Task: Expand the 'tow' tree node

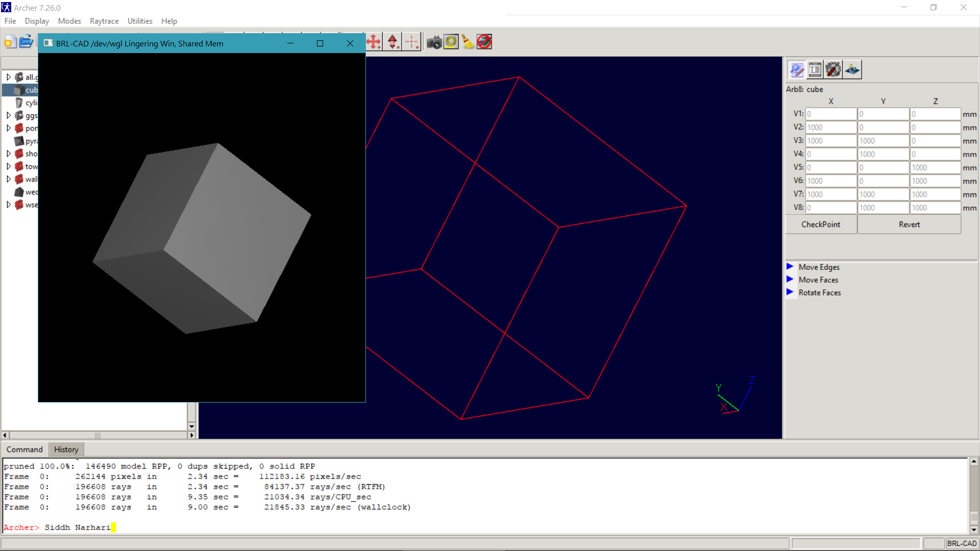Action: (x=8, y=166)
